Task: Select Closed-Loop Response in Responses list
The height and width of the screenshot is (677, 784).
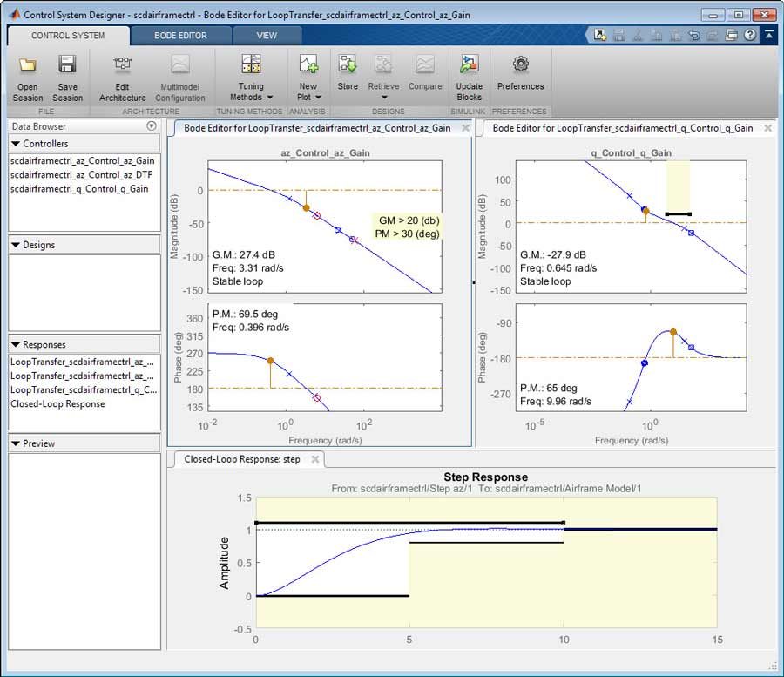Action: 83,403
